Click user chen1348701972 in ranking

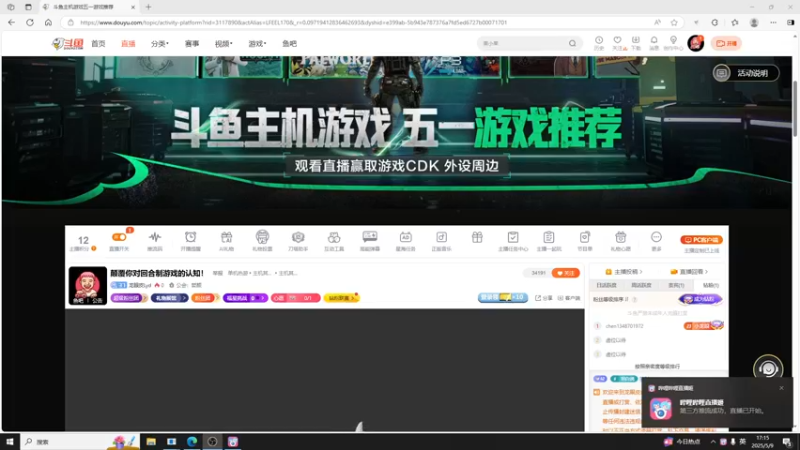(624, 326)
